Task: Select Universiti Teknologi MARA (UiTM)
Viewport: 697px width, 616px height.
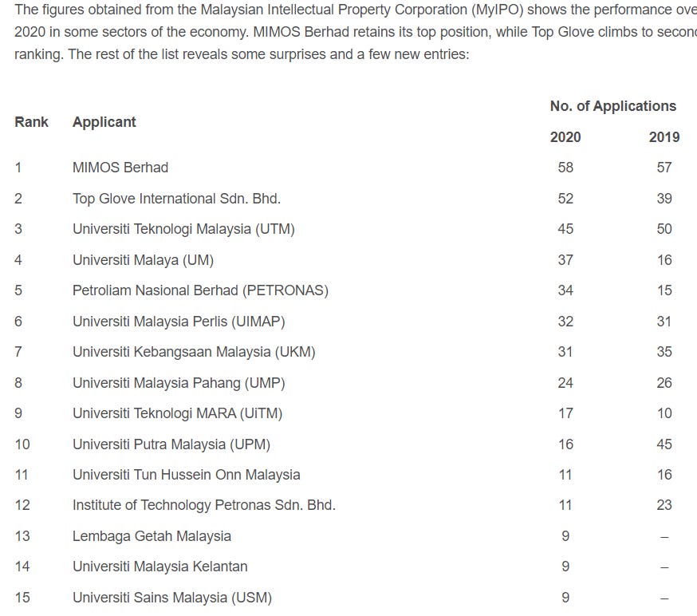Action: [177, 413]
